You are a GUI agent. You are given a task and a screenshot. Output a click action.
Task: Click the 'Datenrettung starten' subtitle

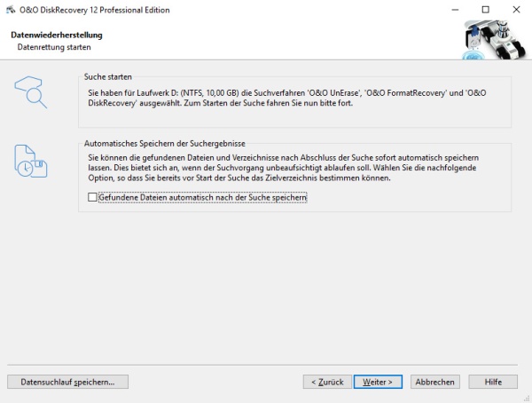click(x=54, y=47)
